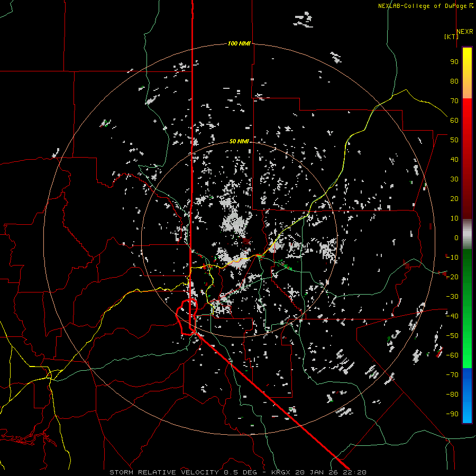Select the 80 value on velocity scale
This screenshot has height=476, width=476.
[454, 81]
